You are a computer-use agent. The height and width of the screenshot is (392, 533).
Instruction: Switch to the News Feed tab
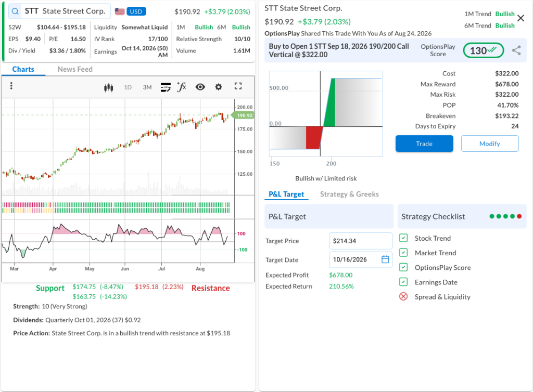tap(75, 69)
